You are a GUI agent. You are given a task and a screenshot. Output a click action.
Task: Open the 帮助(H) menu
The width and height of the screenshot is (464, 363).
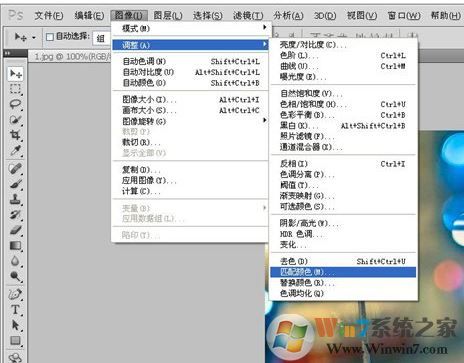pos(445,15)
